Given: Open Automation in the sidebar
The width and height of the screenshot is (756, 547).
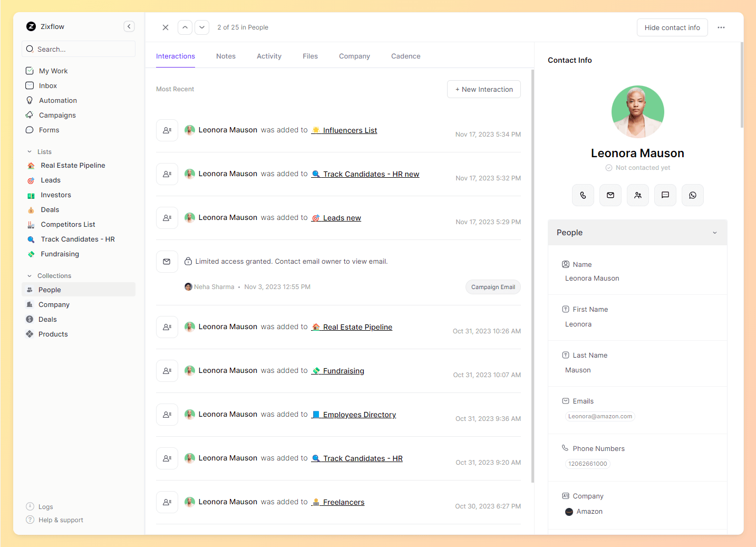Looking at the screenshot, I should click(x=57, y=100).
